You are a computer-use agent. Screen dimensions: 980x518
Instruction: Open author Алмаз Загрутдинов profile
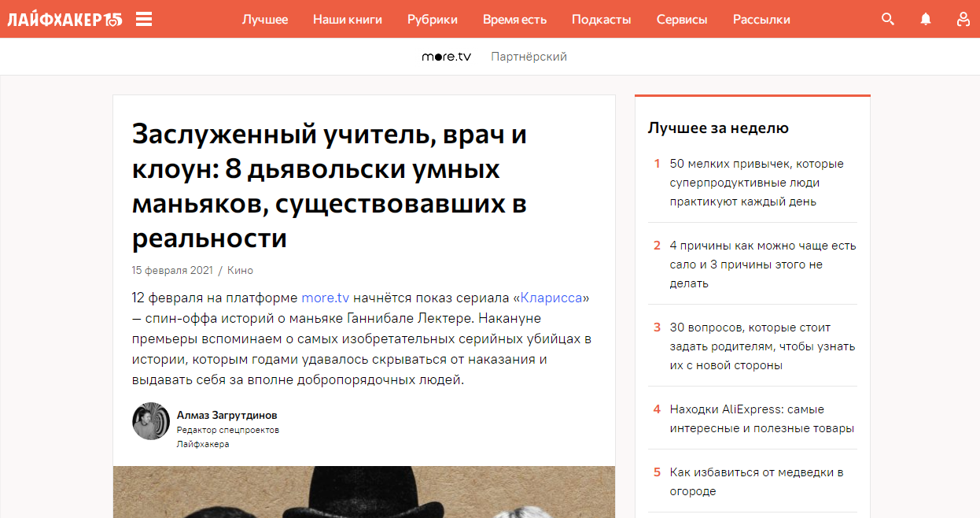pyautogui.click(x=227, y=415)
